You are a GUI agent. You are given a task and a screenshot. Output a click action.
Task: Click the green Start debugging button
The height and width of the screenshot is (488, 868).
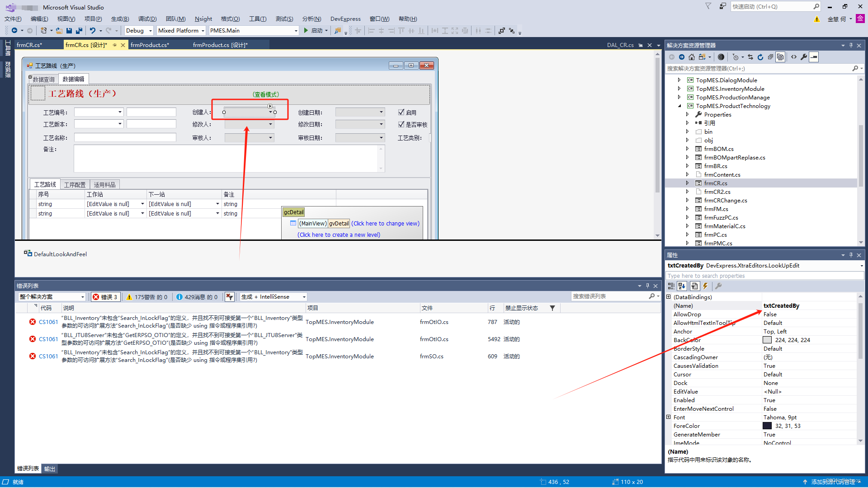pyautogui.click(x=306, y=30)
